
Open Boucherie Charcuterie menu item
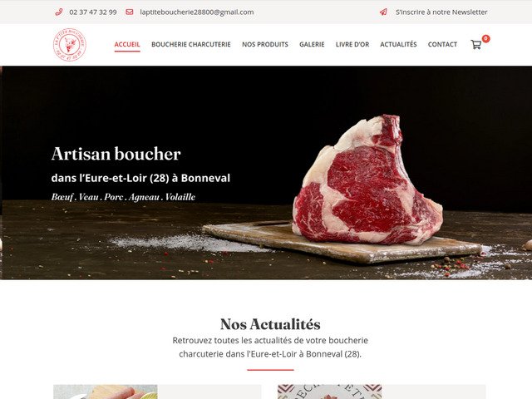point(191,44)
